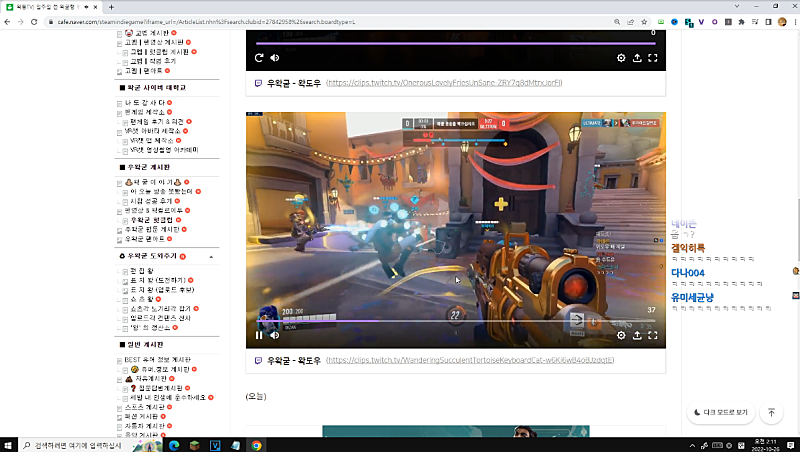Reload the page with the refresh icon
The height and width of the screenshot is (452, 800).
tap(34, 22)
